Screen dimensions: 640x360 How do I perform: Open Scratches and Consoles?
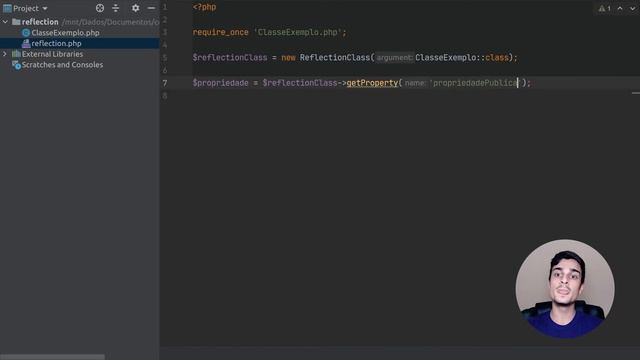click(x=62, y=64)
